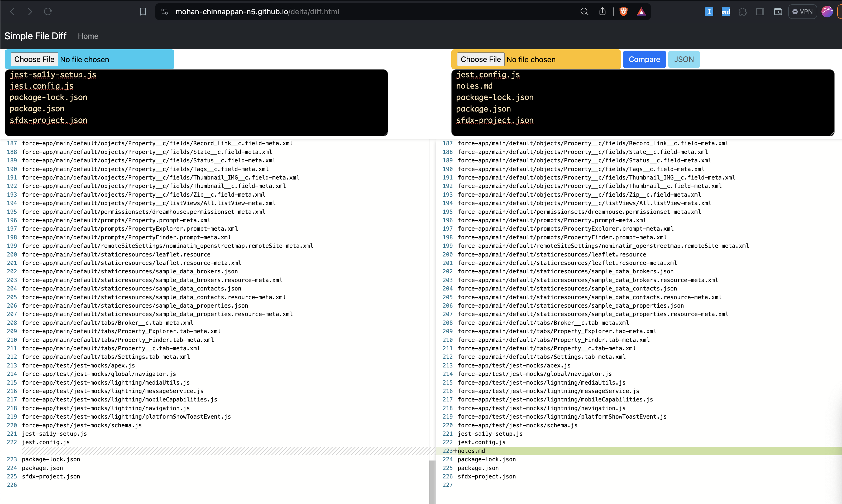Screen dimensions: 842x504
Task: Click right line 204 sample_data_contacts.json
Action: [567, 288]
